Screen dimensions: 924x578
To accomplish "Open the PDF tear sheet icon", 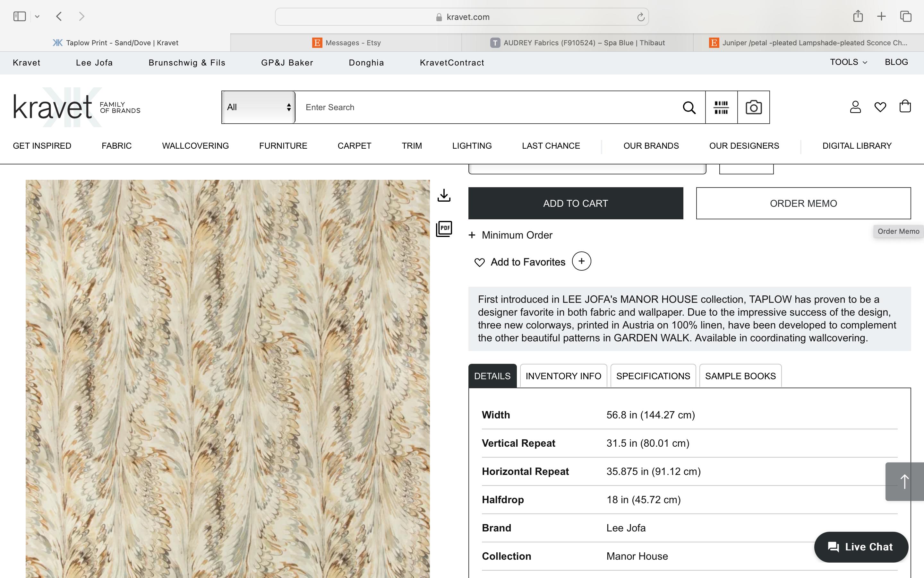I will click(x=444, y=229).
